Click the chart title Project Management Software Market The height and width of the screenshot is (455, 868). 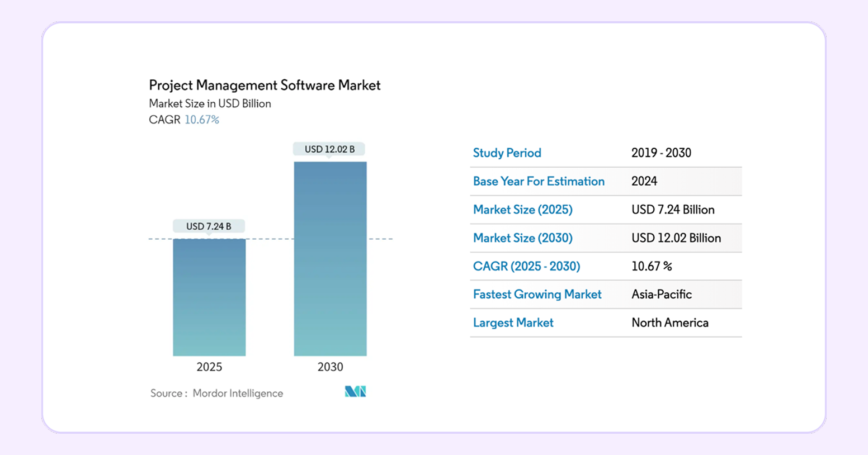pyautogui.click(x=265, y=85)
